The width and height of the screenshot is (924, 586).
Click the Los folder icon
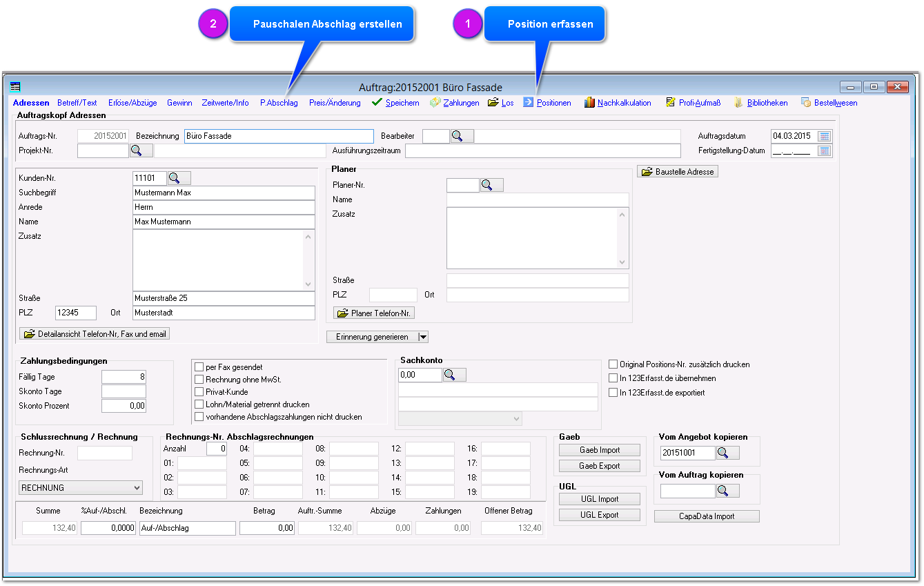(x=493, y=102)
